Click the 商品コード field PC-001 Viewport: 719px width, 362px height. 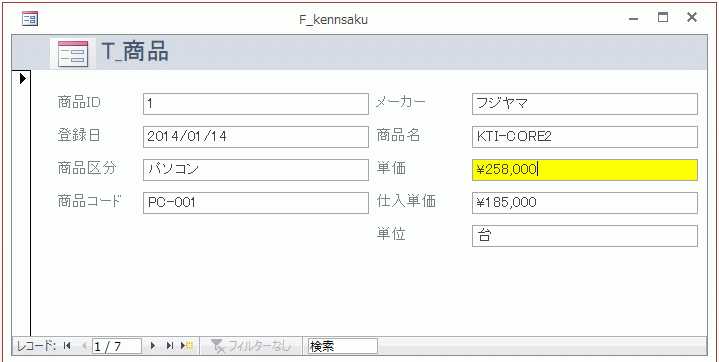256,203
